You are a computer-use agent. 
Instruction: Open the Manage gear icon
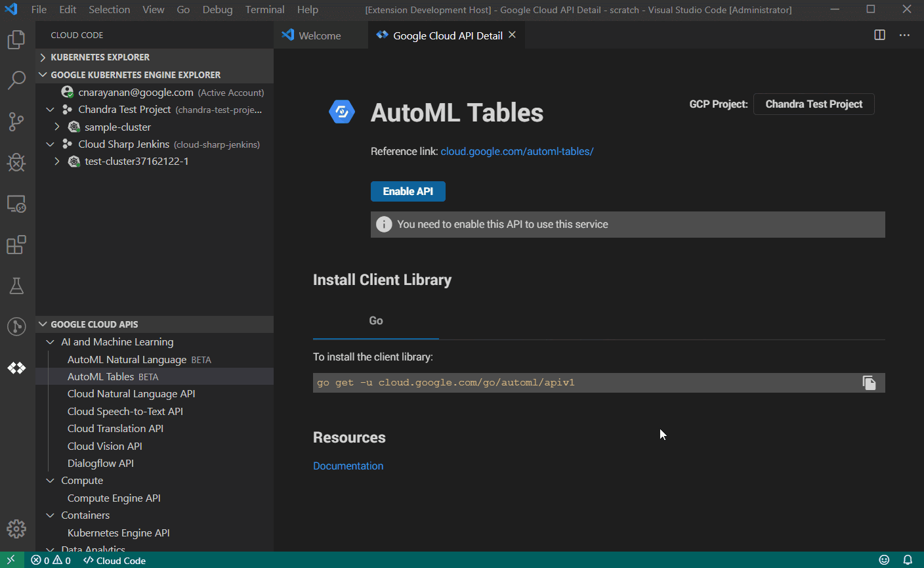click(16, 529)
